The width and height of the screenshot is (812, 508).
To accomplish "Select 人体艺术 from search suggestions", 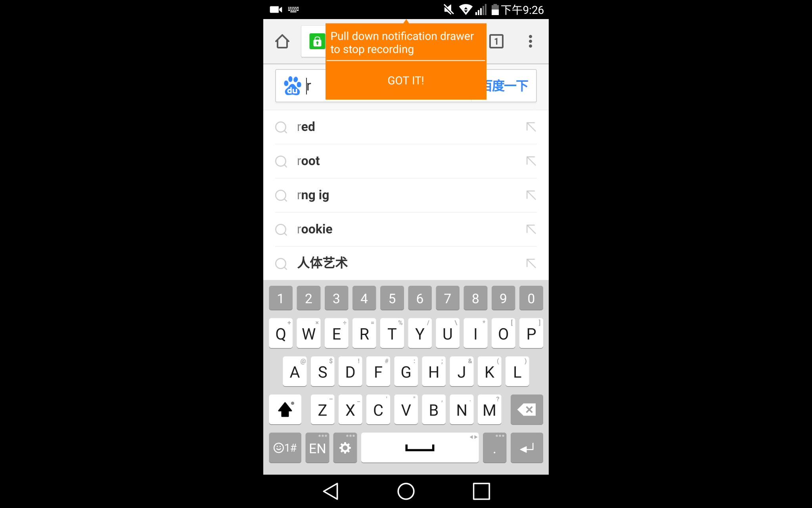I will click(x=323, y=262).
